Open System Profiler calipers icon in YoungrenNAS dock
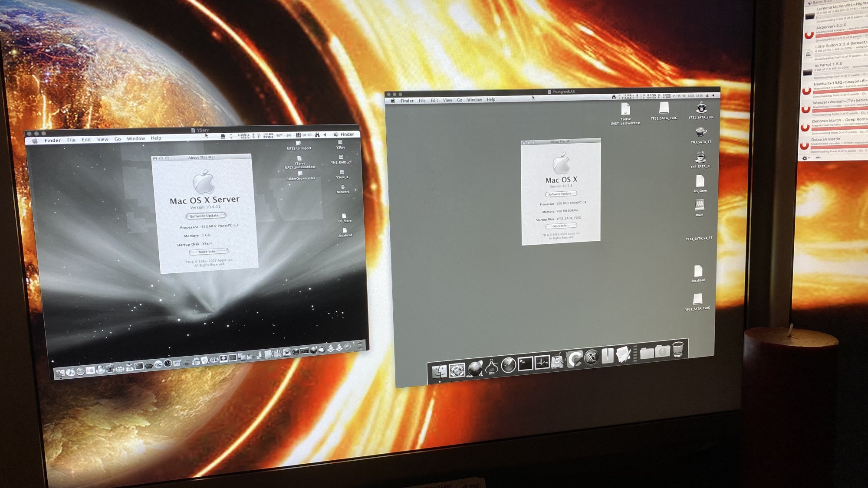This screenshot has height=488, width=868. 492,367
